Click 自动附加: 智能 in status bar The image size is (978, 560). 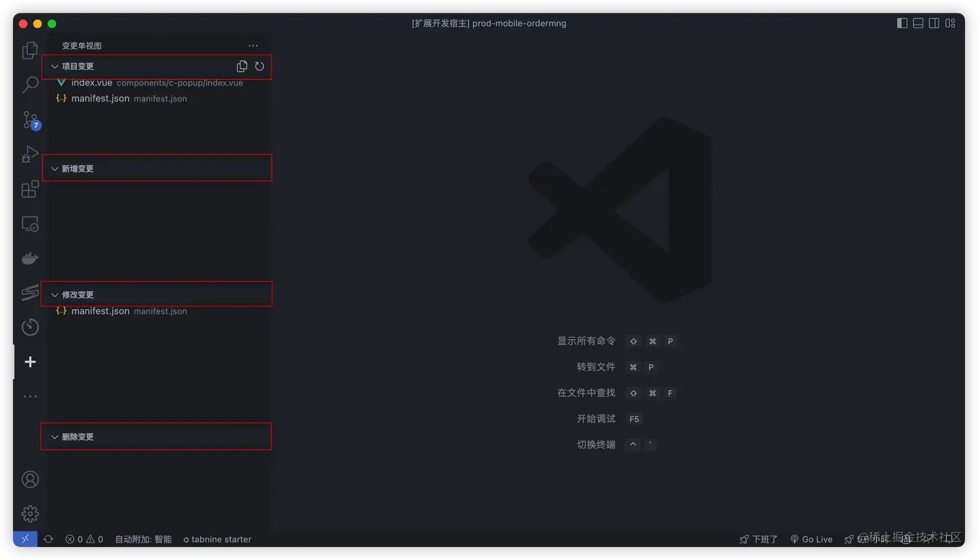pyautogui.click(x=144, y=539)
